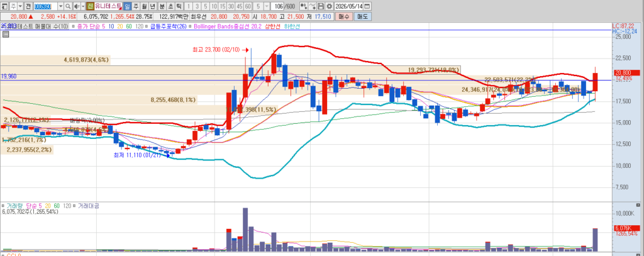Open the stock search magnifier

coord(68,6)
